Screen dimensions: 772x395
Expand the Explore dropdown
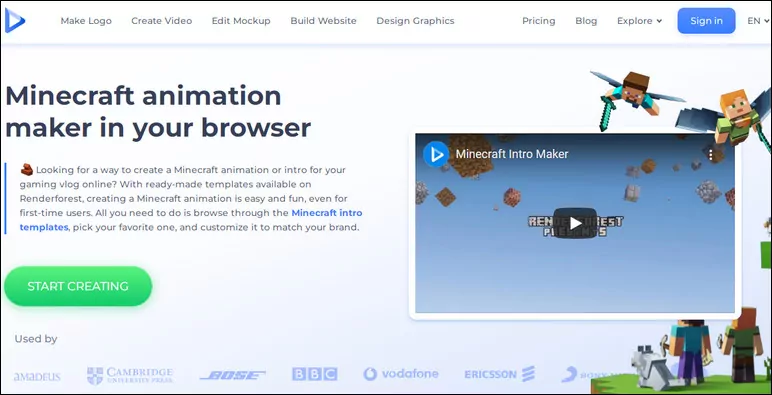(640, 21)
